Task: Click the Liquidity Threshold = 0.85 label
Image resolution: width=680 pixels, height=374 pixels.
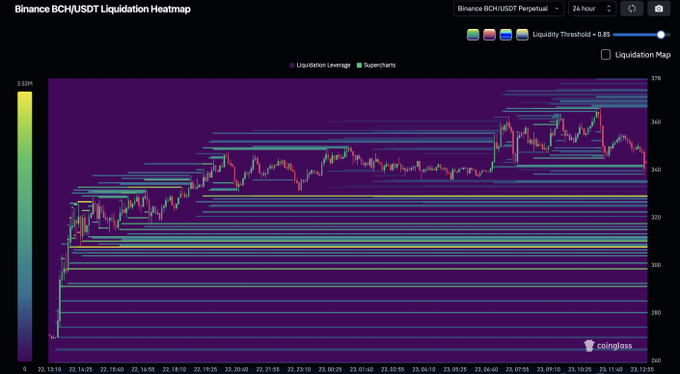Action: pos(571,35)
